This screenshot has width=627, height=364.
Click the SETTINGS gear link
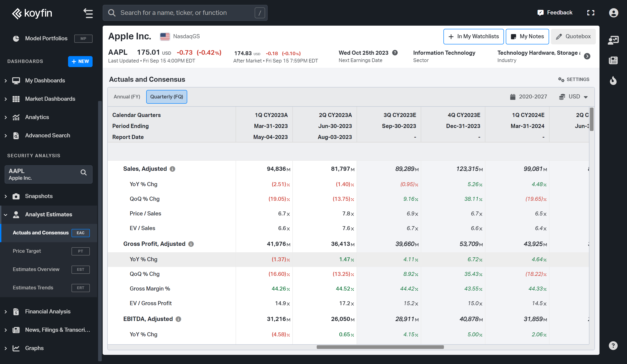573,79
